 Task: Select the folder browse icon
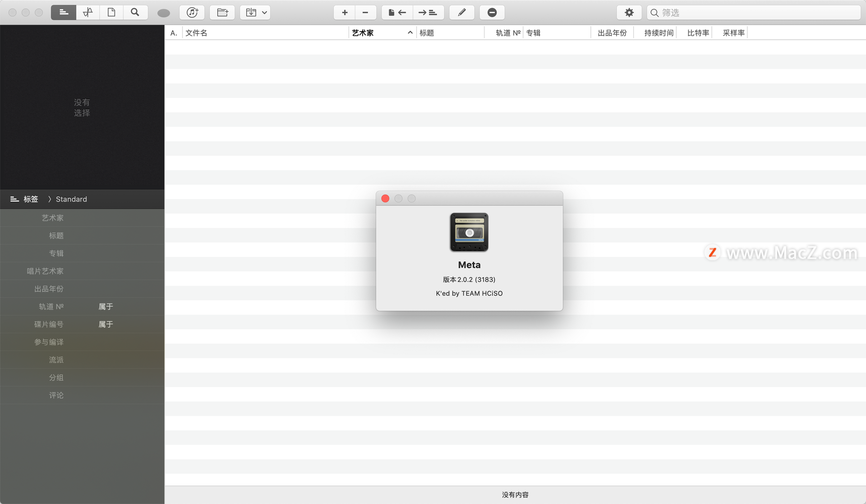click(223, 12)
